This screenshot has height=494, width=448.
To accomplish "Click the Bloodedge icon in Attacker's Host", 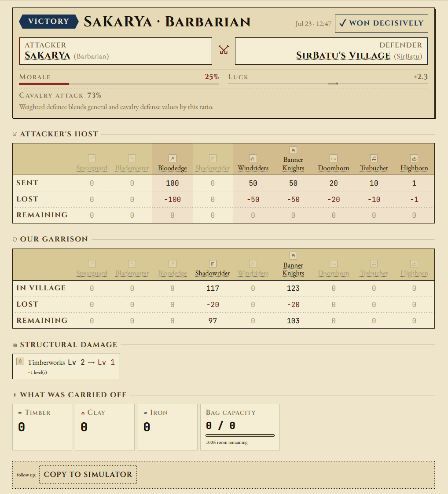I will tap(172, 158).
